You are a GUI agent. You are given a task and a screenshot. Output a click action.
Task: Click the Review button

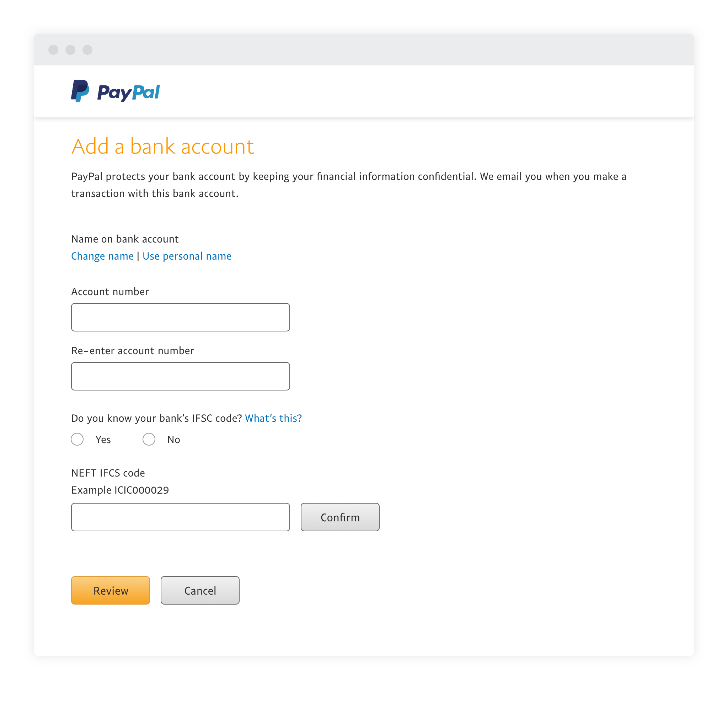[x=111, y=590]
